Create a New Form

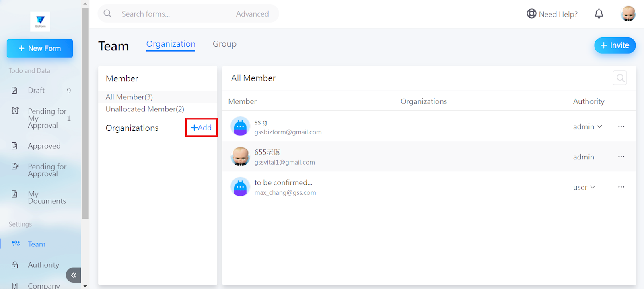pyautogui.click(x=40, y=48)
